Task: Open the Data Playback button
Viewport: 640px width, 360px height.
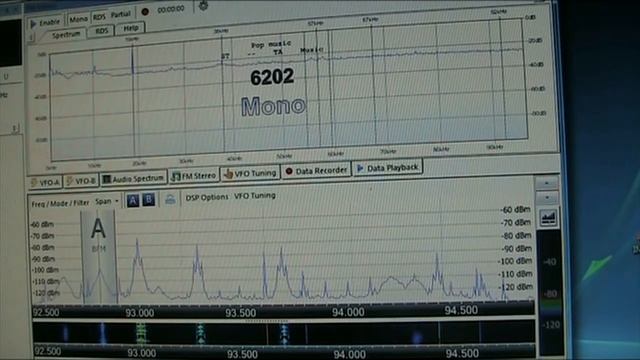Action: [387, 167]
